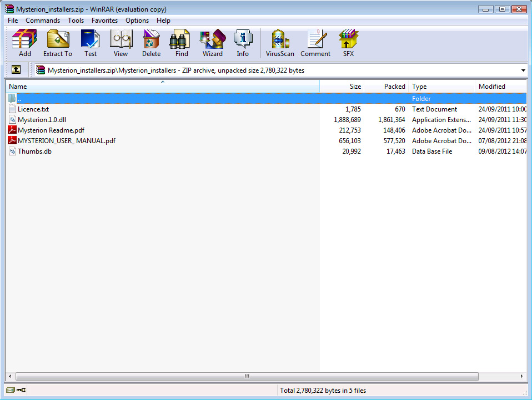Select the MYSTERION_USER_ MANUAL.pdf file name
This screenshot has height=400, width=532.
tap(67, 141)
